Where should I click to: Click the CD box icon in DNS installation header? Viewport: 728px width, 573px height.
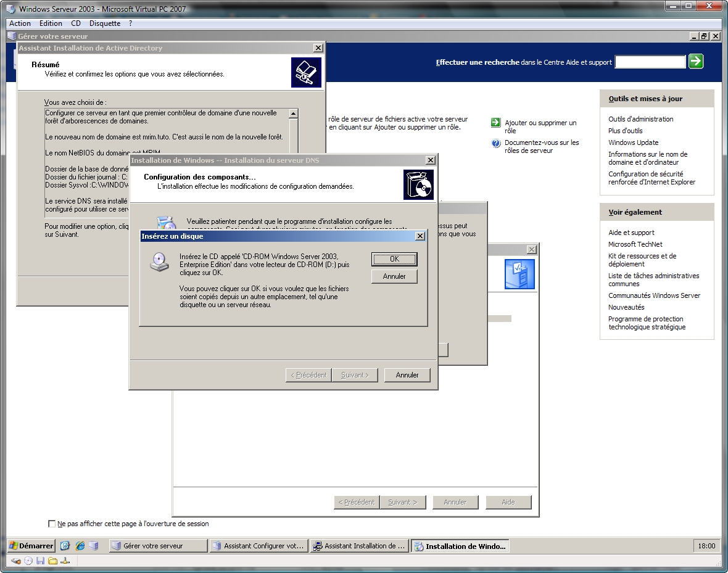(x=418, y=184)
